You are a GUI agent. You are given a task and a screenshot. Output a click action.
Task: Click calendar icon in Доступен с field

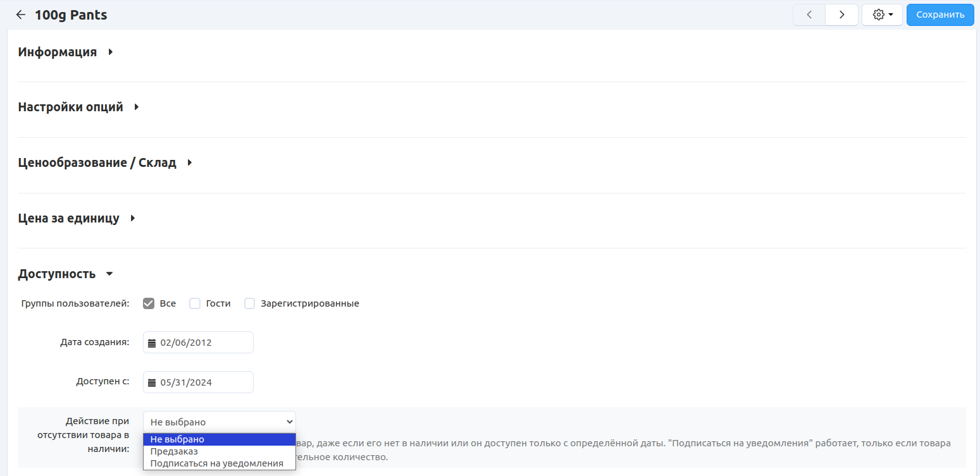click(x=152, y=383)
